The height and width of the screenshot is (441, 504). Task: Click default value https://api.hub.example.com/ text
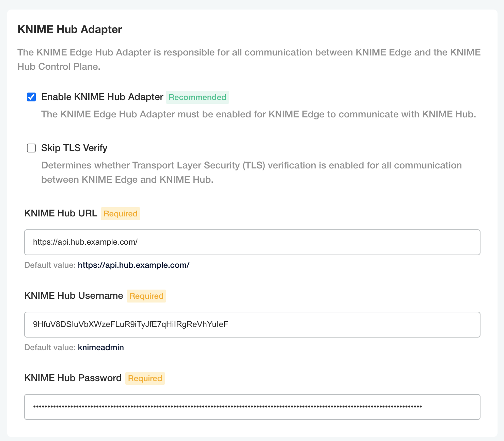tap(134, 265)
